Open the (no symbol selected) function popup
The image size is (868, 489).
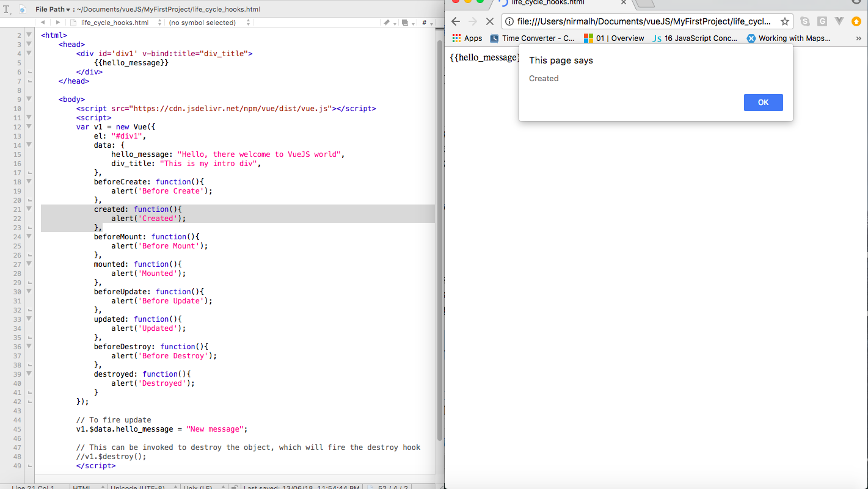click(x=210, y=23)
